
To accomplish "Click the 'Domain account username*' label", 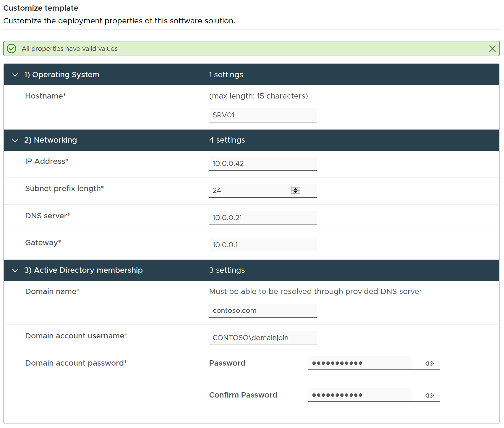I will click(76, 336).
